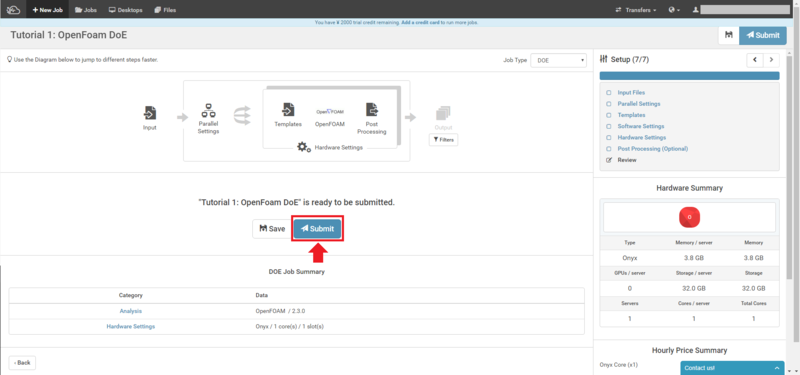This screenshot has height=375, width=800.
Task: Select Review step in setup list
Action: tap(627, 160)
